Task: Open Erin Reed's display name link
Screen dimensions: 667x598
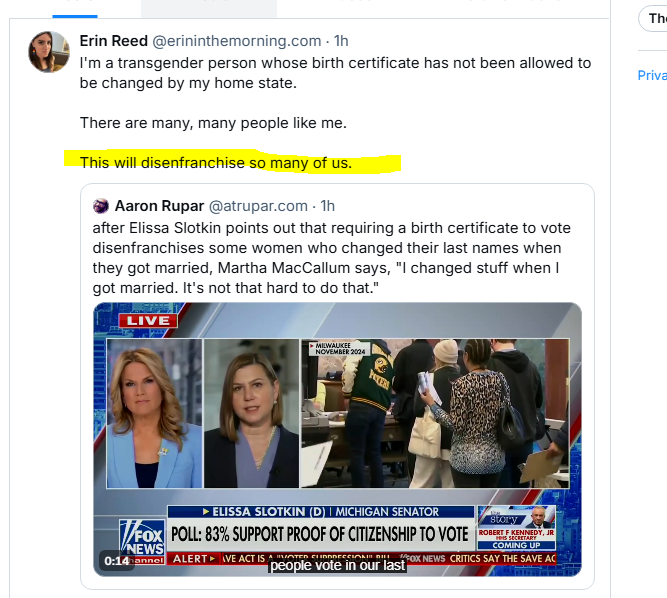Action: pyautogui.click(x=114, y=41)
